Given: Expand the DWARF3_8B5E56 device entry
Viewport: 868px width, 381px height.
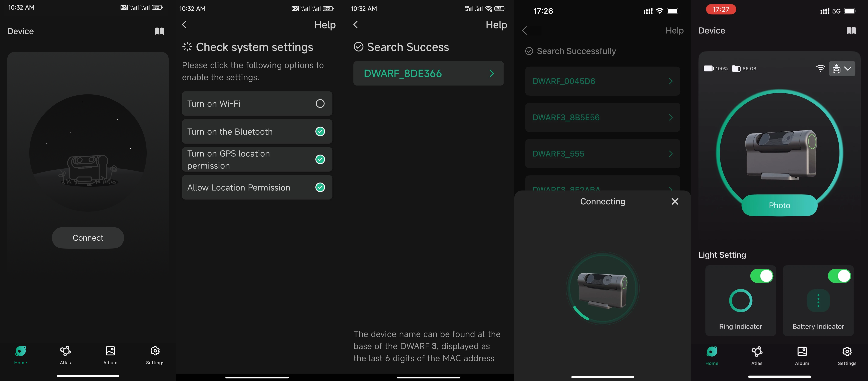Looking at the screenshot, I should [x=603, y=117].
